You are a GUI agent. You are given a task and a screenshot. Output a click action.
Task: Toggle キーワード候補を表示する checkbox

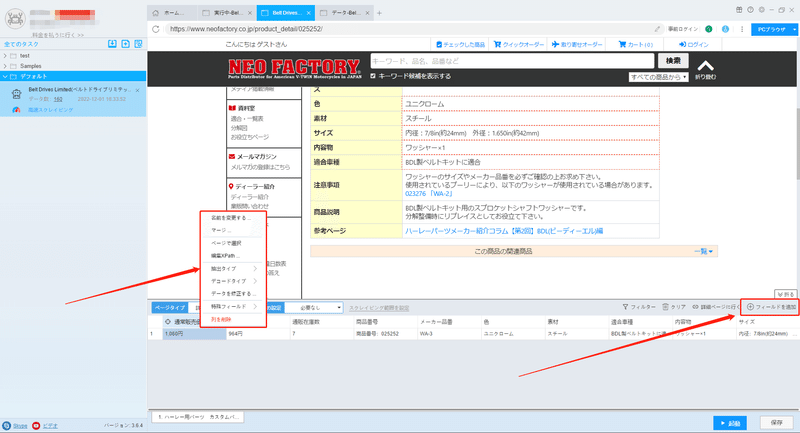point(372,76)
